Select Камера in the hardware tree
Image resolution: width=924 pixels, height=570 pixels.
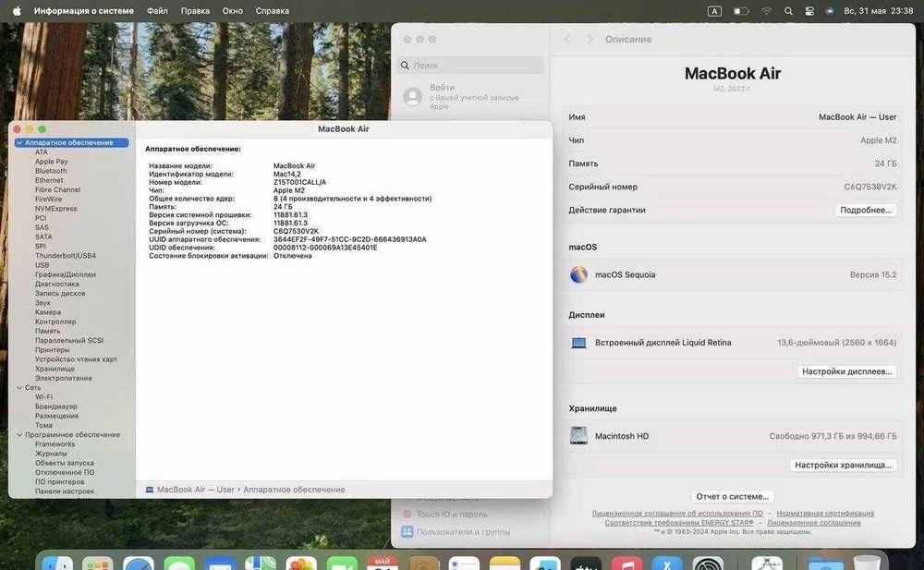click(x=48, y=312)
